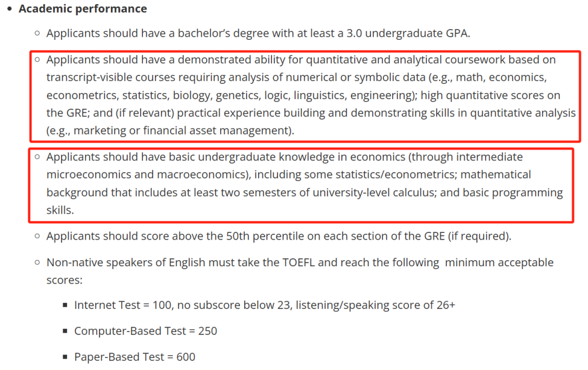
Task: Click the "Academic performance" heading
Action: click(x=83, y=8)
